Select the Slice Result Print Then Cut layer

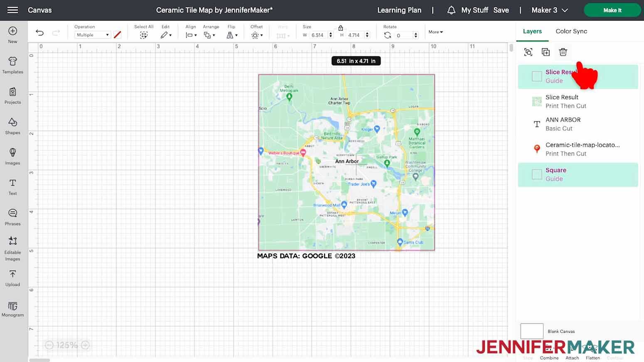pos(578,101)
